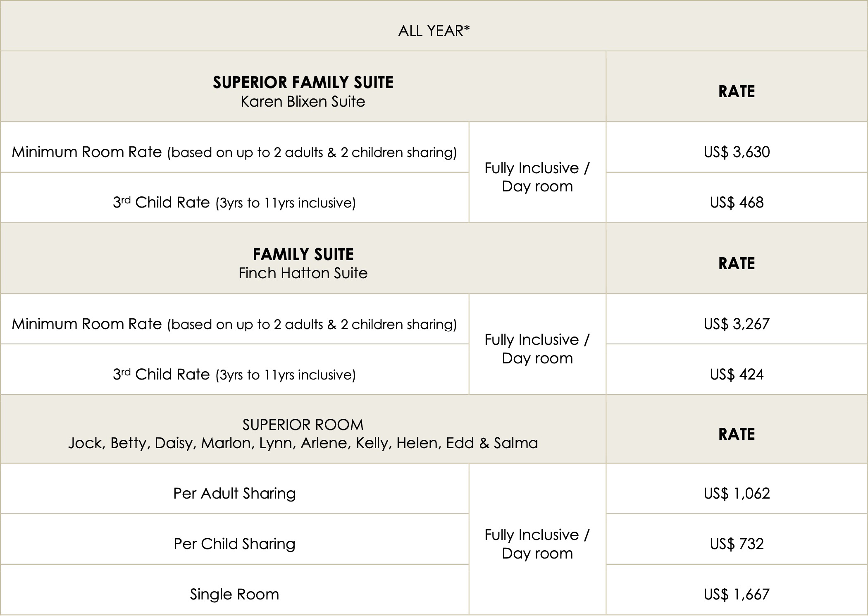
Task: Select the 'SUPERIOR ROOM' heading
Action: 303,425
